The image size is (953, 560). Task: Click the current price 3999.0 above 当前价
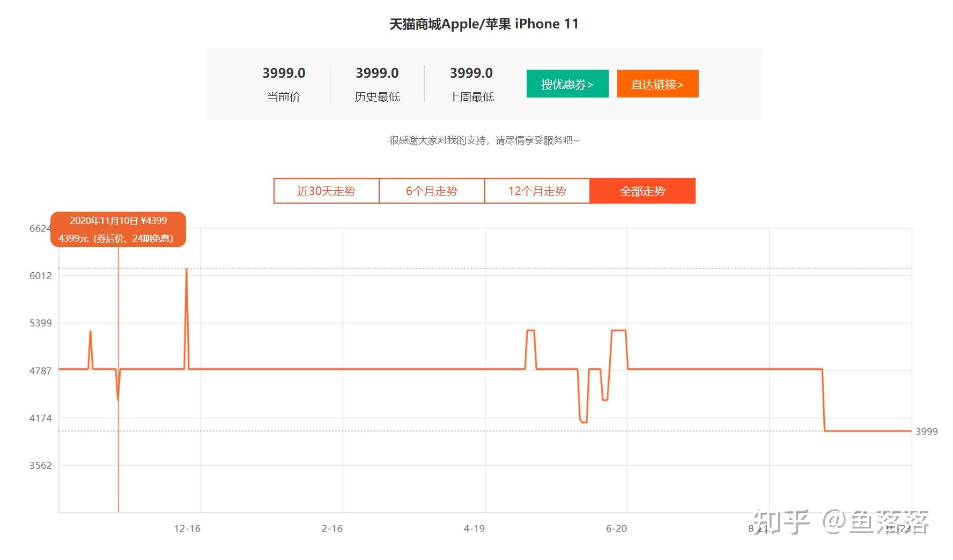tap(284, 73)
